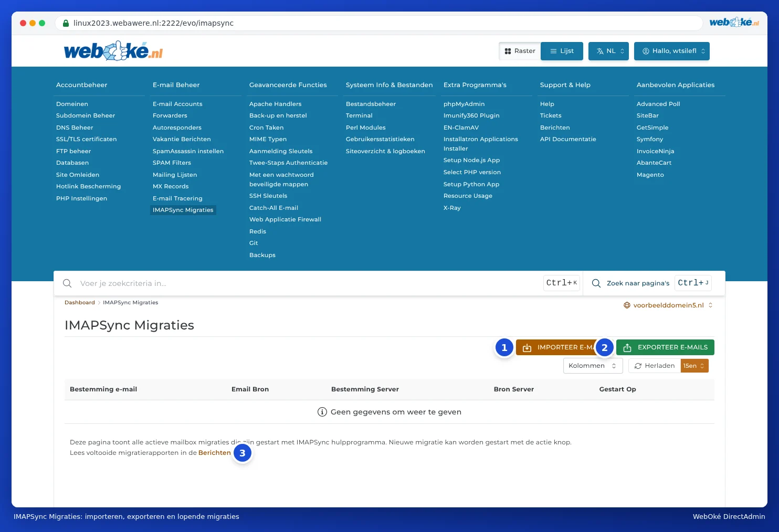The image size is (779, 532).
Task: Click the Herladen refresh button
Action: (655, 366)
